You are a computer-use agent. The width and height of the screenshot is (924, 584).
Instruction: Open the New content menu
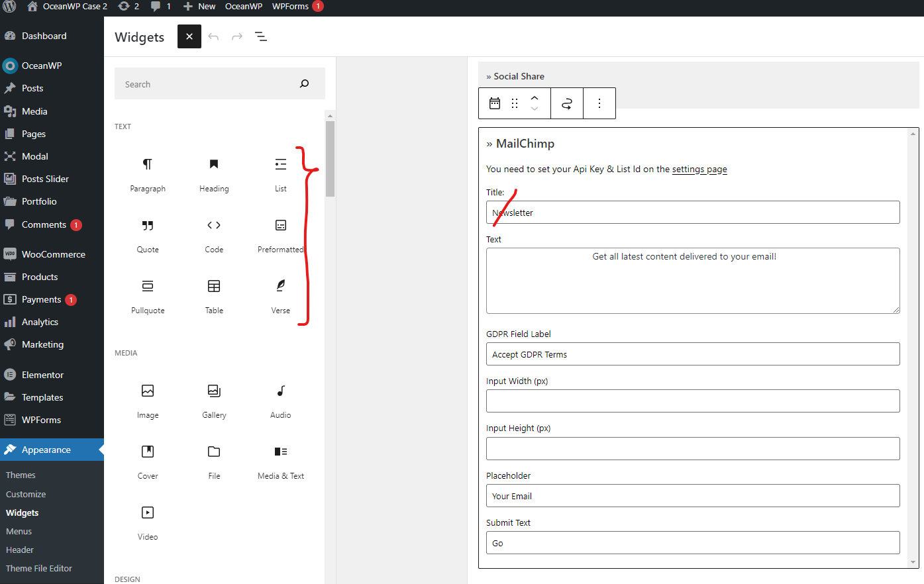[x=199, y=6]
